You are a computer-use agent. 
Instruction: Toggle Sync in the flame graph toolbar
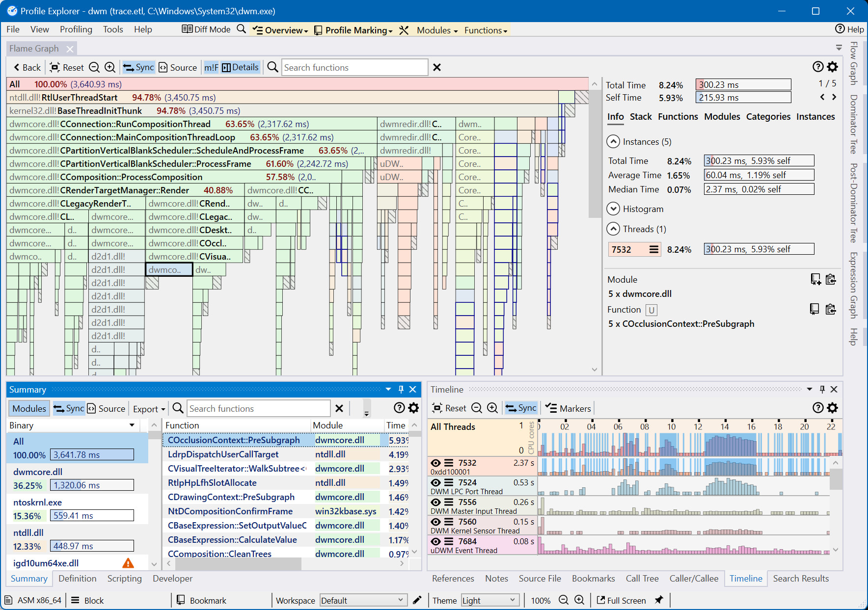(138, 67)
